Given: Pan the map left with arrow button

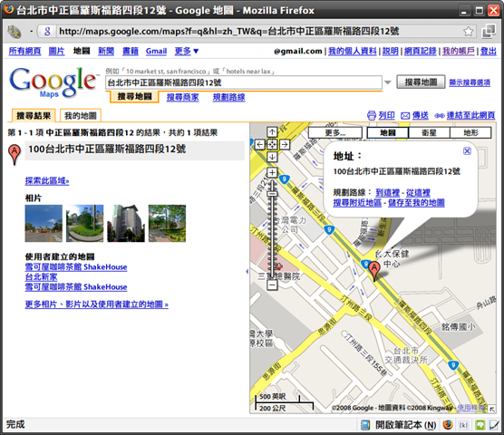Looking at the screenshot, I should click(260, 145).
